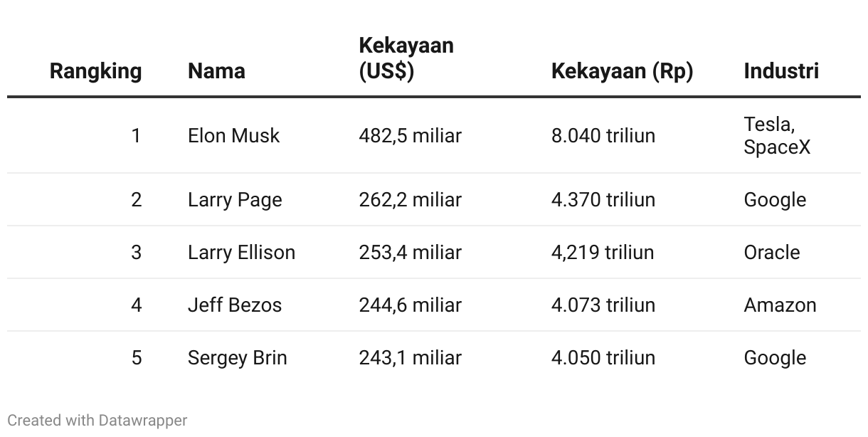Select the Larry Ellison name cell
This screenshot has width=868, height=437.
[x=241, y=253]
